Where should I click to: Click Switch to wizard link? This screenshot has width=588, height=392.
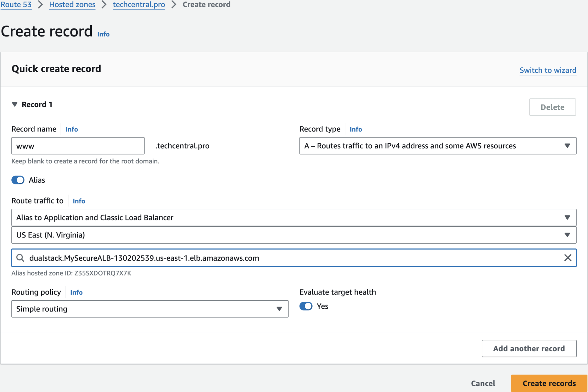click(x=548, y=70)
